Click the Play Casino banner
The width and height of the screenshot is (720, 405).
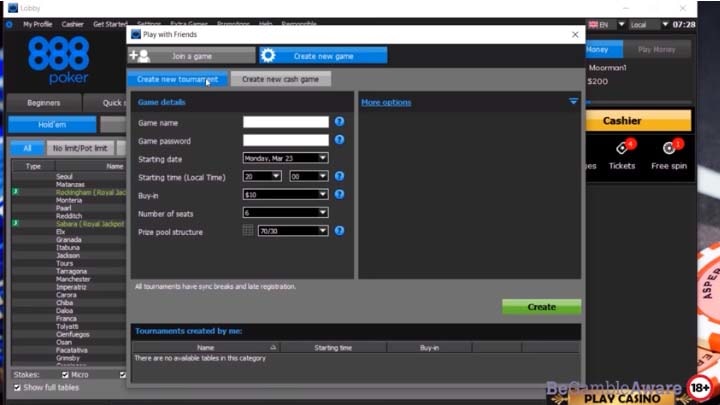622,398
